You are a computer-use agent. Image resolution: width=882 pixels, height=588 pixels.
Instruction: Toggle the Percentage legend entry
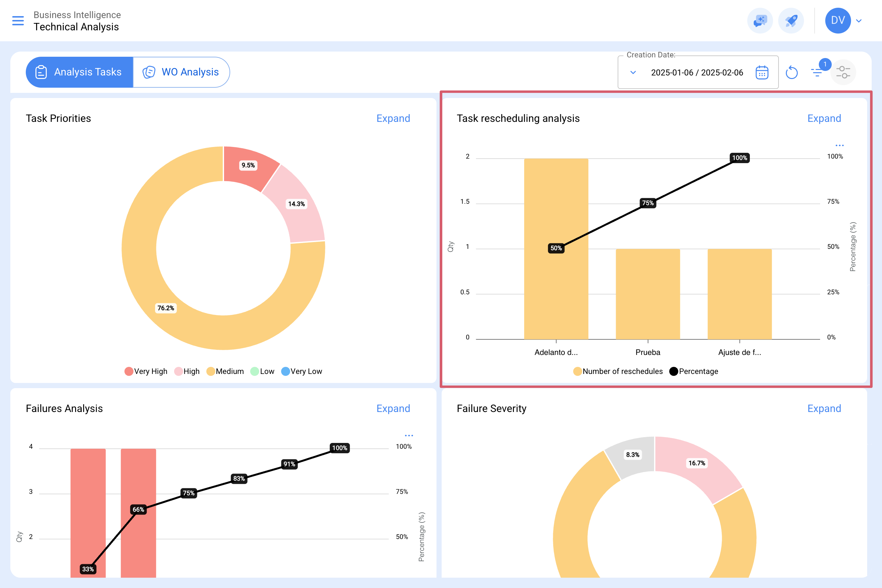[x=694, y=371]
